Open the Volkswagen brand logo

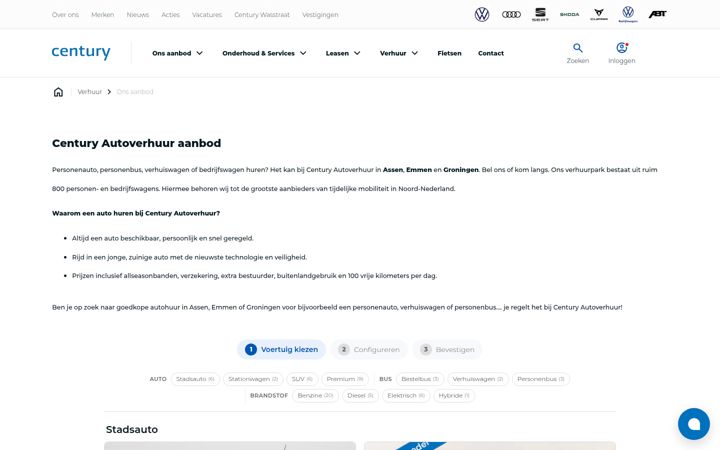482,15
